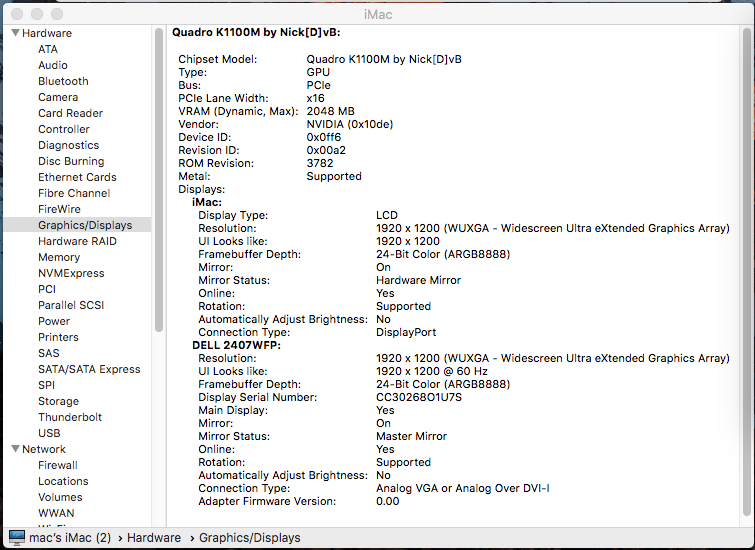Click the Metal Supported value
Screen dimensions: 755x550
[x=334, y=176]
